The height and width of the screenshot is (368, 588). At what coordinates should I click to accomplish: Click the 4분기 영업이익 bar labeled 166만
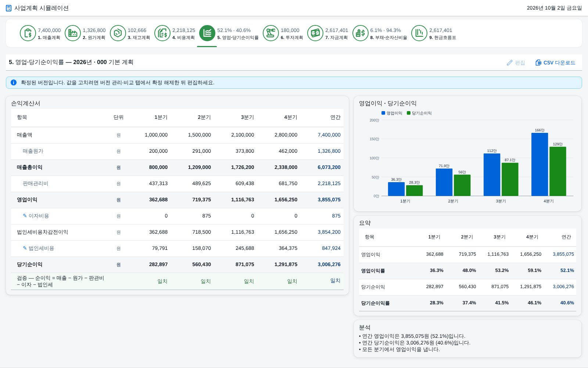pos(539,164)
